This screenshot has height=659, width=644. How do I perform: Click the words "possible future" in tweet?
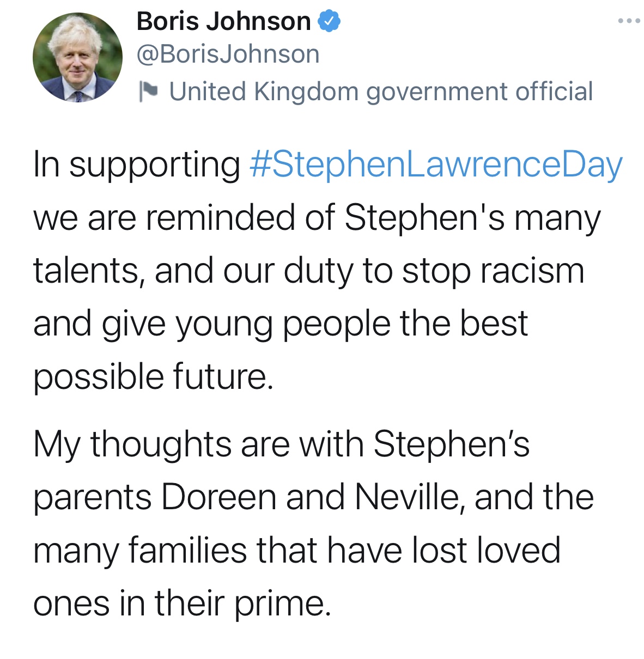coord(151,376)
